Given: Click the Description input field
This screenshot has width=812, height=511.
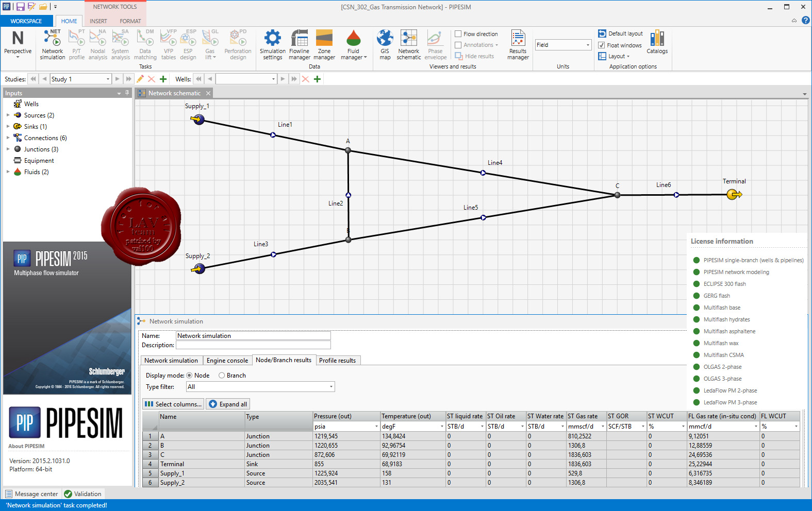Looking at the screenshot, I should [253, 345].
